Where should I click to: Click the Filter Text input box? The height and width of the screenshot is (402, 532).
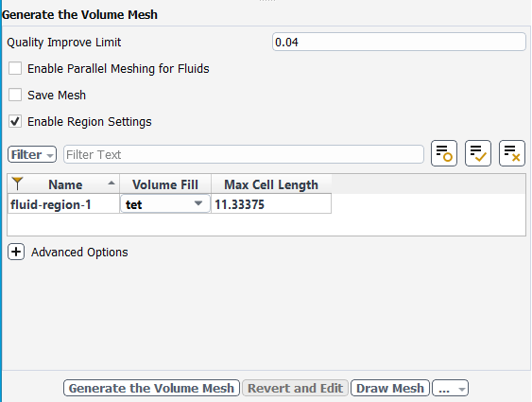click(244, 154)
